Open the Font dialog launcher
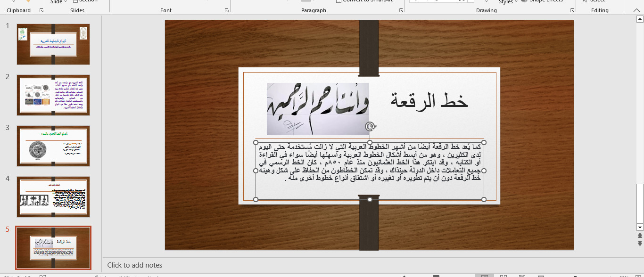This screenshot has width=644, height=277. pos(227,10)
